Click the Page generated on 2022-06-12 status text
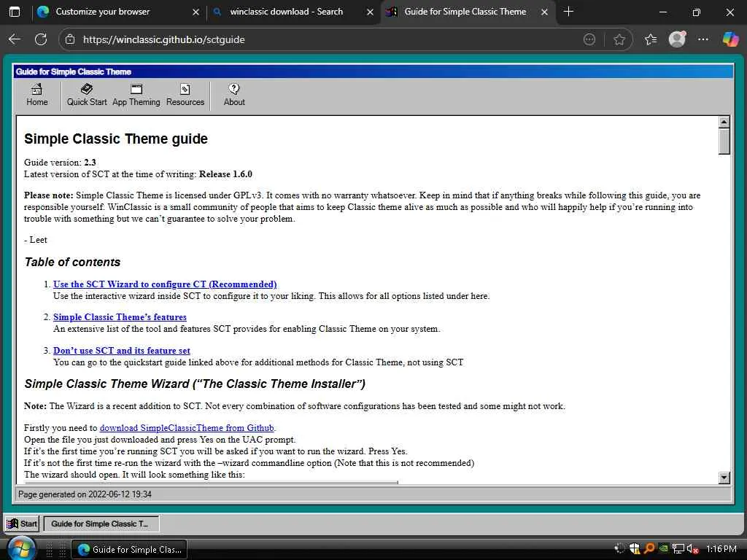 point(85,494)
